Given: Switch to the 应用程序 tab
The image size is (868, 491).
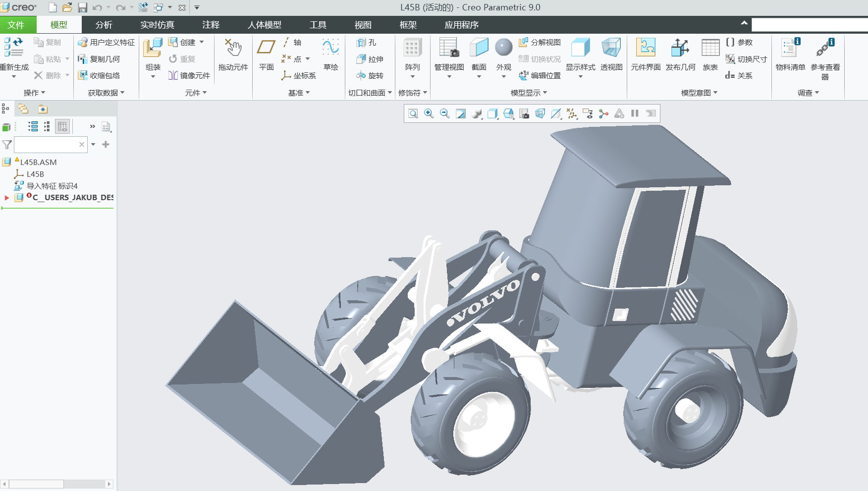Looking at the screenshot, I should tap(461, 25).
